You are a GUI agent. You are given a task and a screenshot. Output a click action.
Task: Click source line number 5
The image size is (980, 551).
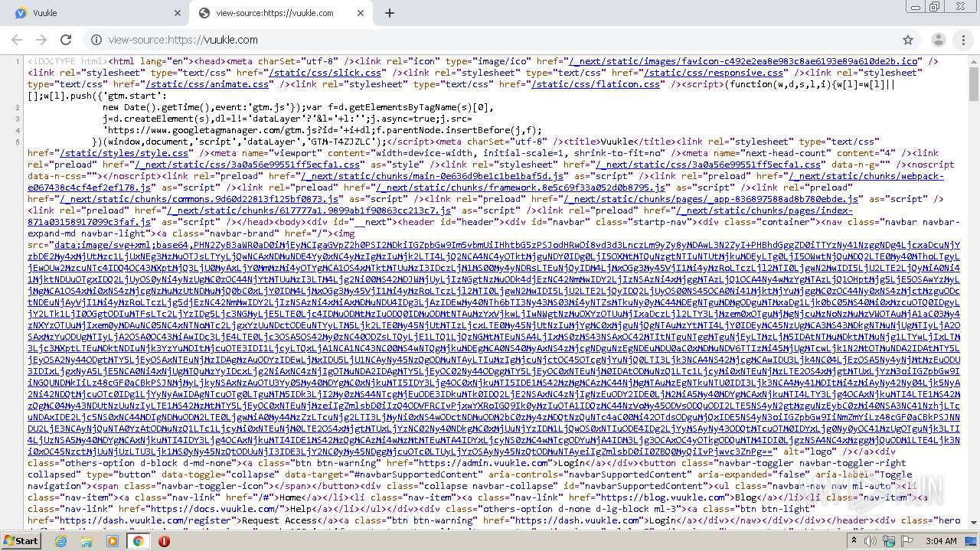[x=17, y=142]
